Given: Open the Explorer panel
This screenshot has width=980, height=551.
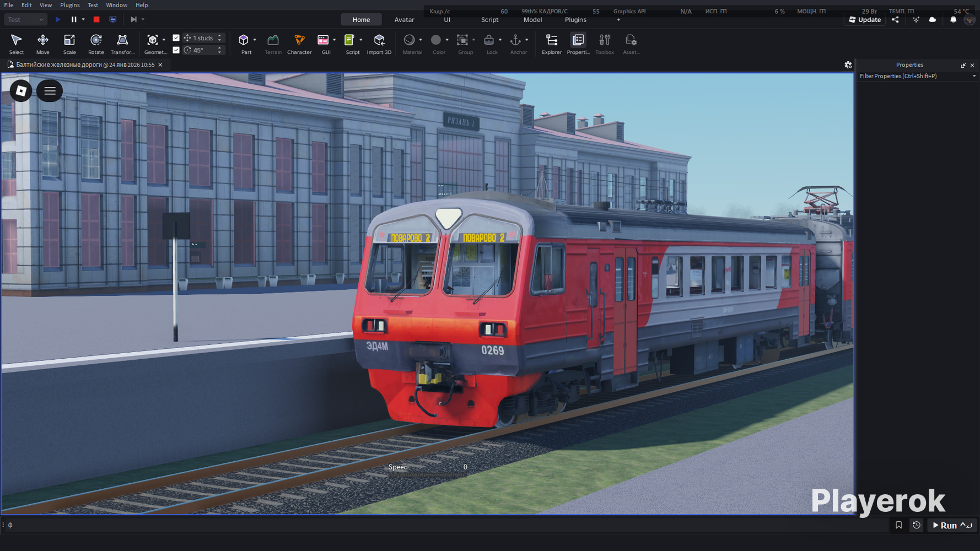Looking at the screenshot, I should pyautogui.click(x=552, y=44).
